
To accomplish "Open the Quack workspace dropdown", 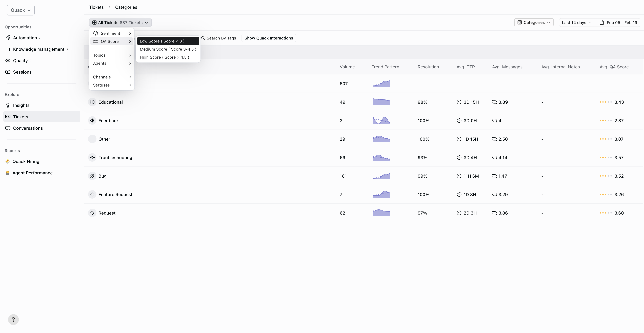I will point(21,10).
